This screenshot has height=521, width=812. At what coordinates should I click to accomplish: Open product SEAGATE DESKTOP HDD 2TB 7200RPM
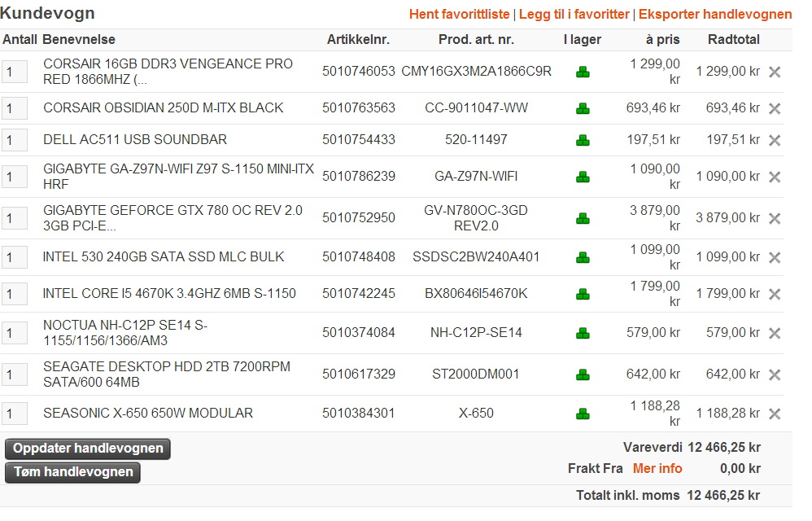pos(166,374)
